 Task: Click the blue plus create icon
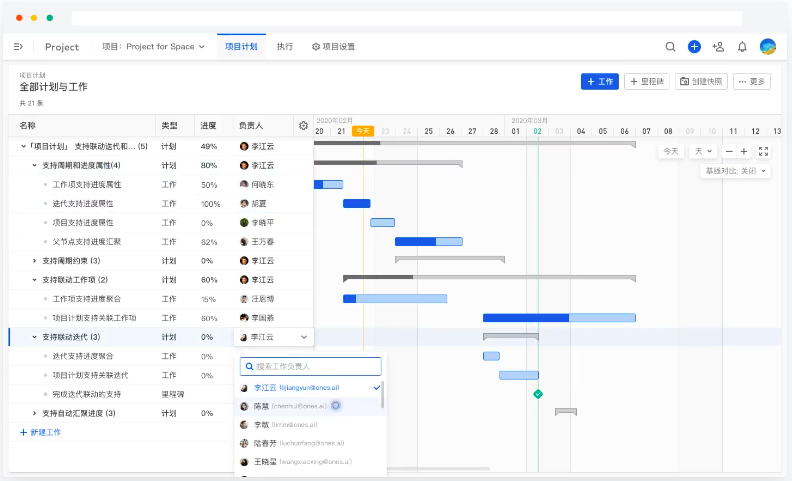tap(694, 47)
